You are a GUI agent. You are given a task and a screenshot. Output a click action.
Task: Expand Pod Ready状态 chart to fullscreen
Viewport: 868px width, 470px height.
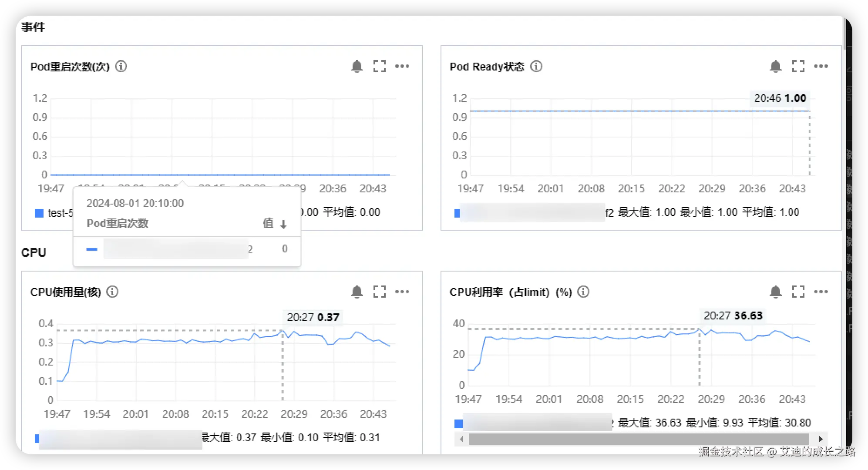coord(798,67)
